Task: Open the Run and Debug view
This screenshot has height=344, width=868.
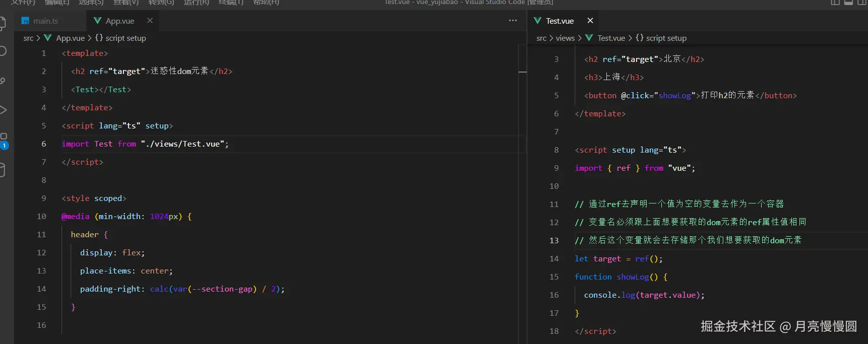Action: (3, 110)
